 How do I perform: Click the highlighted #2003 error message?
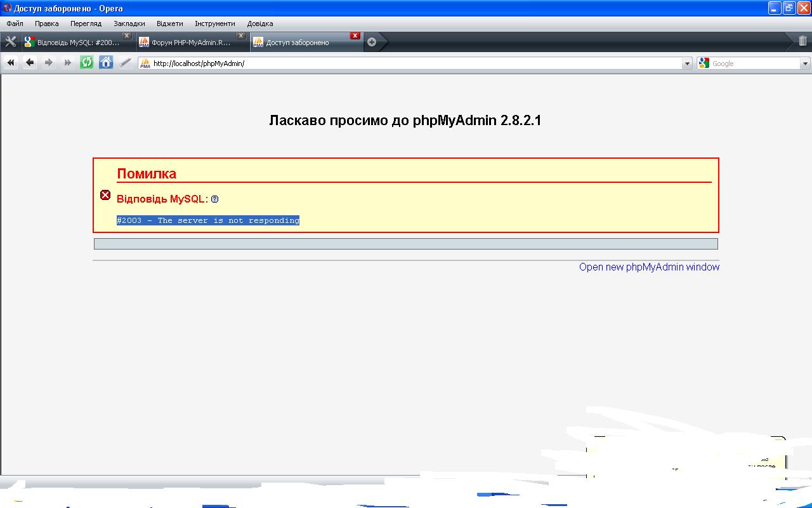208,220
